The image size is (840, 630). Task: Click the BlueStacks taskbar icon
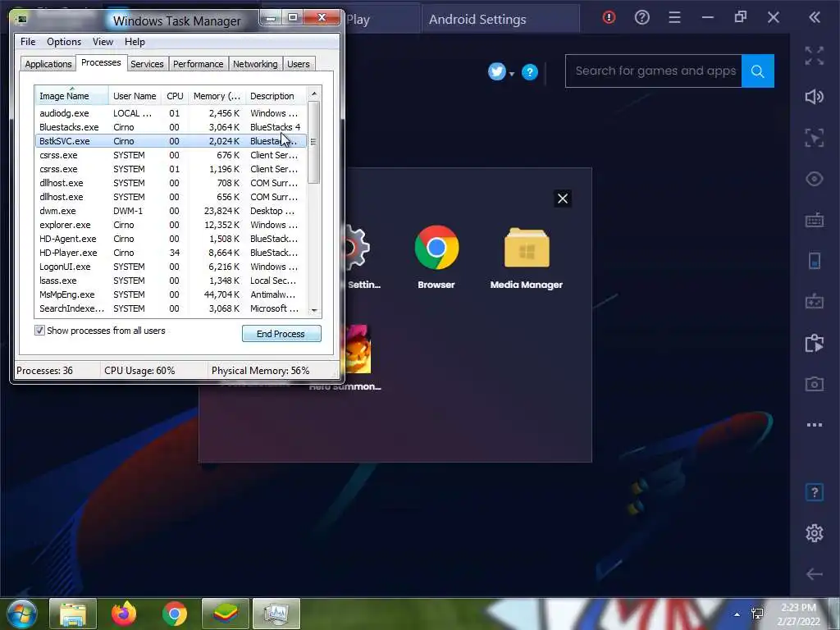[x=226, y=614]
